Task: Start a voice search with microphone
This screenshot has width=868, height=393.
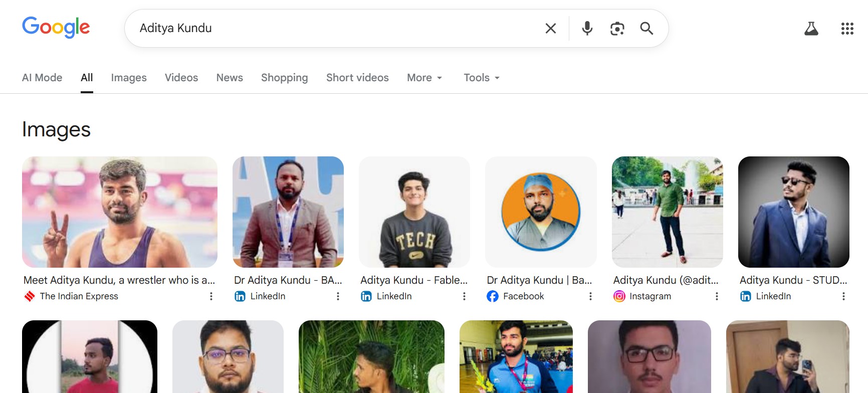Action: pos(587,29)
